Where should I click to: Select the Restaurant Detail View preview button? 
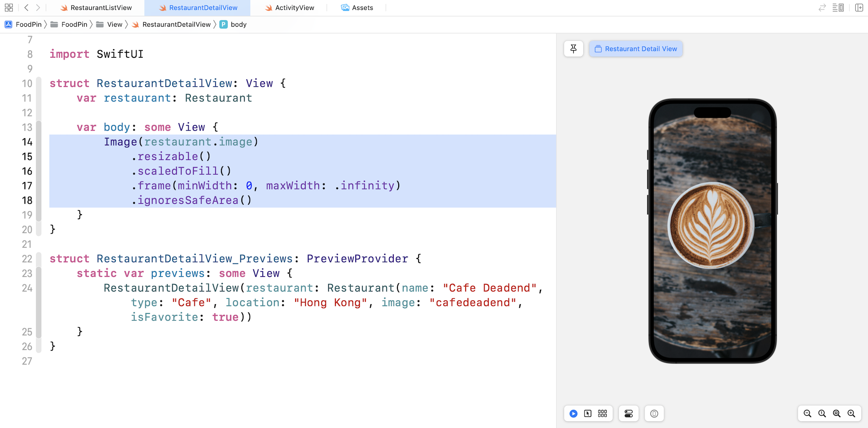click(636, 49)
